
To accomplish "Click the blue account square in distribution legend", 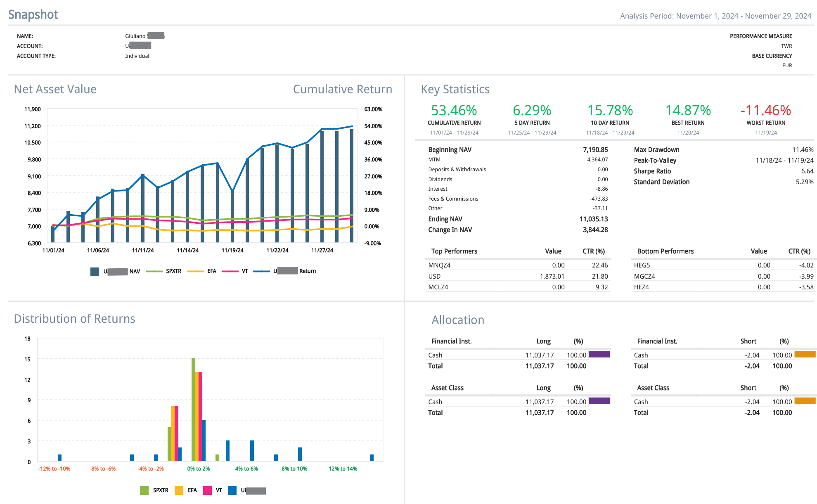I will [x=232, y=490].
